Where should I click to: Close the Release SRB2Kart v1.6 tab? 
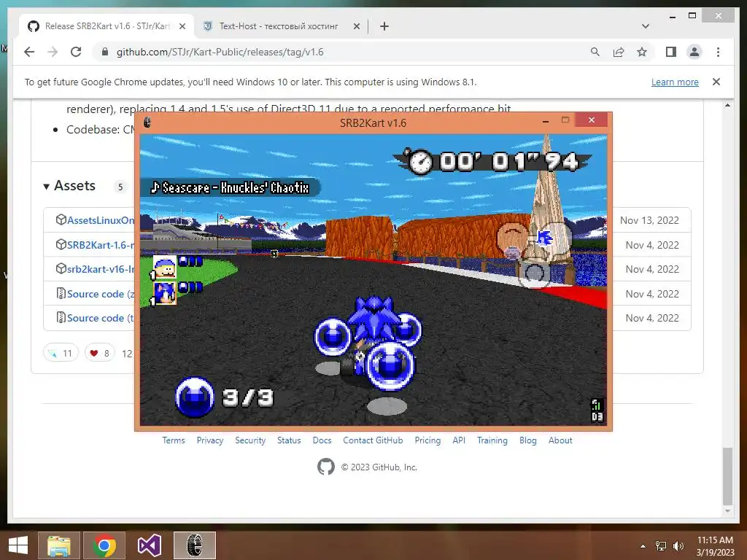(x=182, y=26)
